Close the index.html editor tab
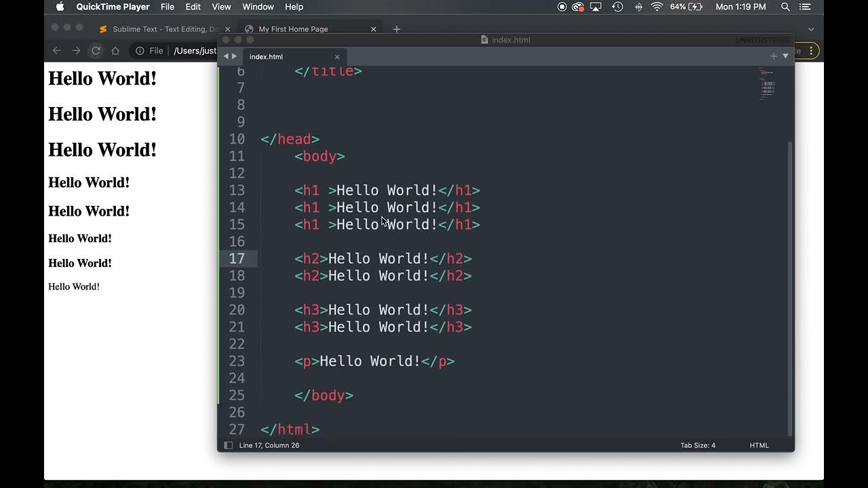868x488 pixels. [x=337, y=57]
